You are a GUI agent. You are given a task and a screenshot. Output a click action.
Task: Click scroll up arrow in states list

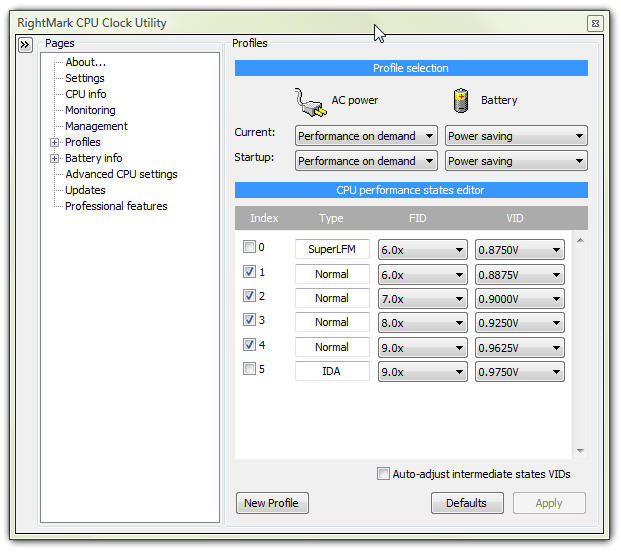click(580, 240)
